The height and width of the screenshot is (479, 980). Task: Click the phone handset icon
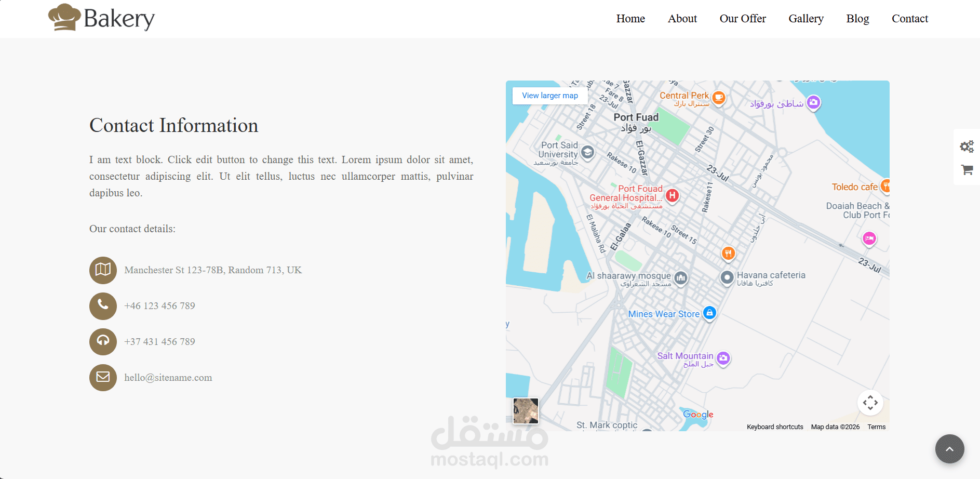[103, 306]
